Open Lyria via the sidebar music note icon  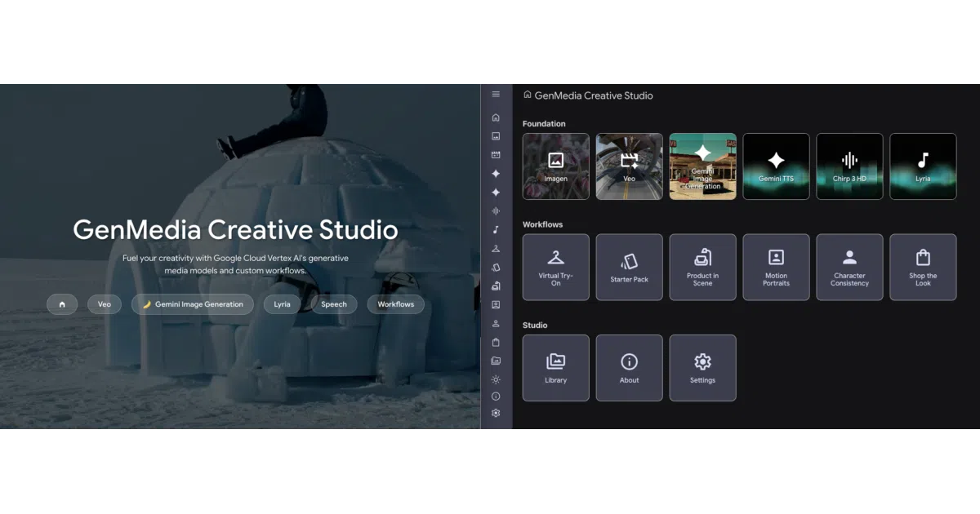(x=496, y=230)
